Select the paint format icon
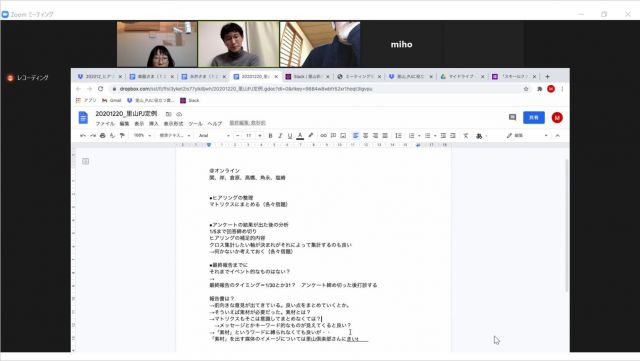This screenshot has width=640, height=361. (x=122, y=136)
